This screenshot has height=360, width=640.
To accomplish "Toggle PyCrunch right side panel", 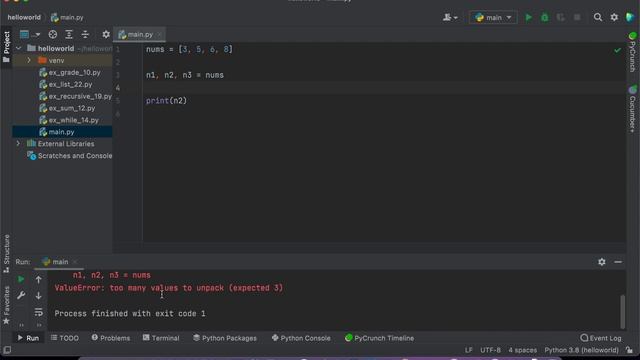I will point(632,52).
